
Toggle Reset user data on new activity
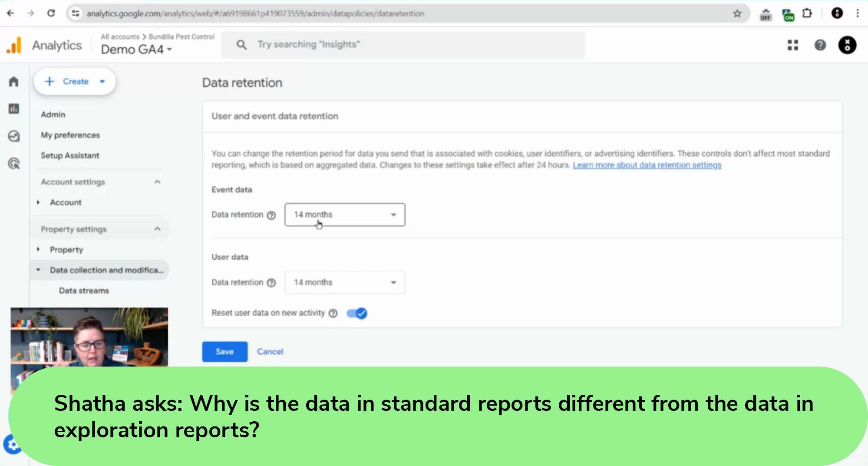(x=357, y=314)
